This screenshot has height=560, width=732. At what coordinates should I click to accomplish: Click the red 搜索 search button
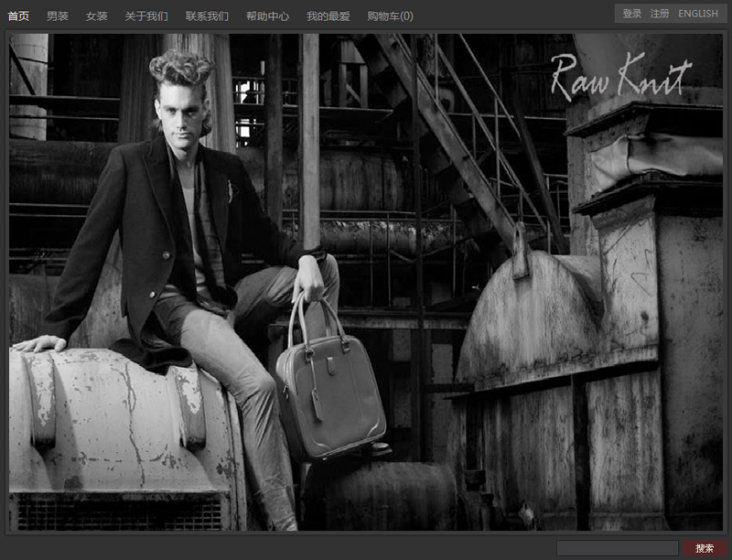[x=705, y=548]
